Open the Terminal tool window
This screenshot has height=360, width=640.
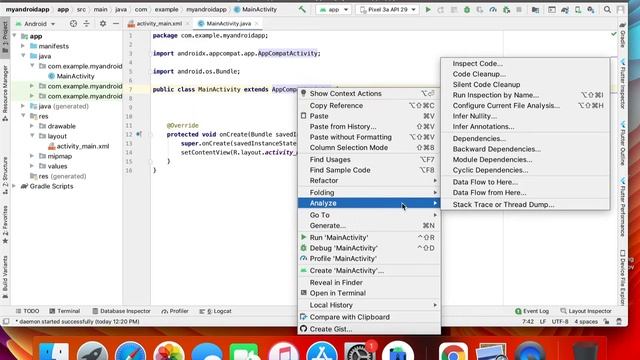64,311
